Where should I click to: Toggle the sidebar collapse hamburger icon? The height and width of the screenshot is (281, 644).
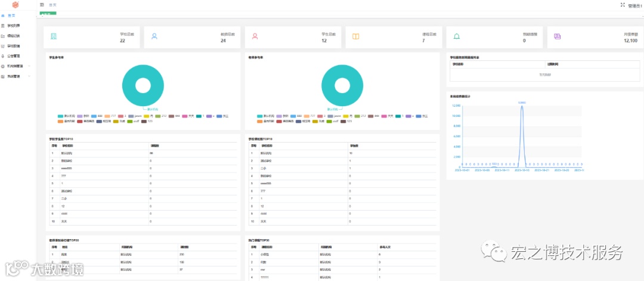click(42, 5)
